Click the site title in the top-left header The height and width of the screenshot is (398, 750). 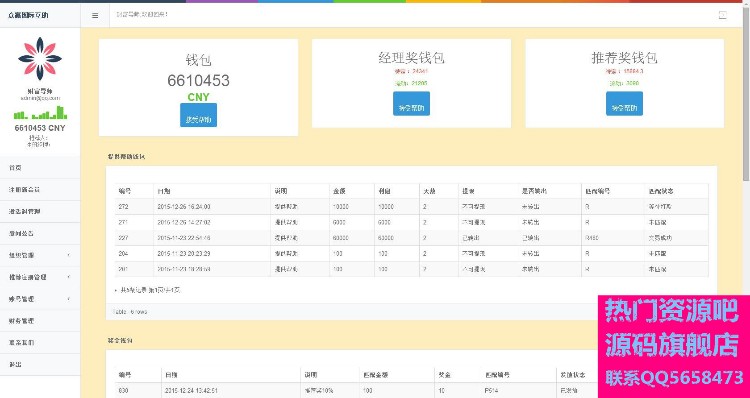(28, 15)
